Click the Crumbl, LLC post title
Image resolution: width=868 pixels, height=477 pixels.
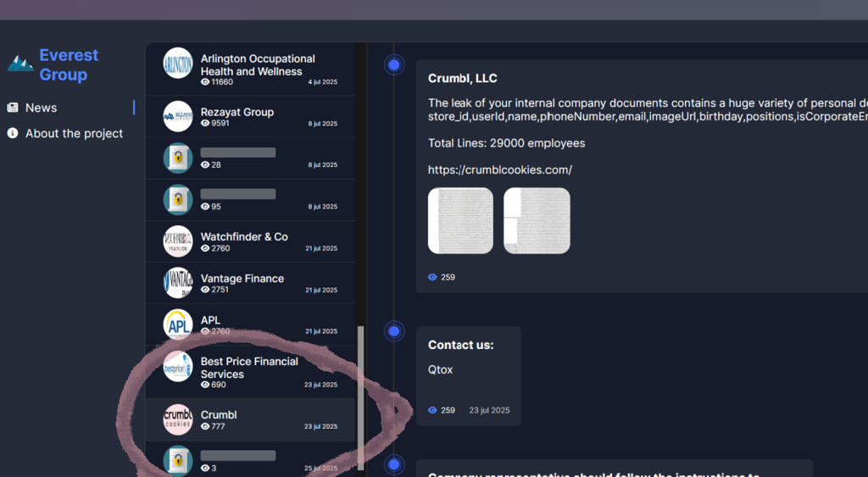pyautogui.click(x=462, y=79)
